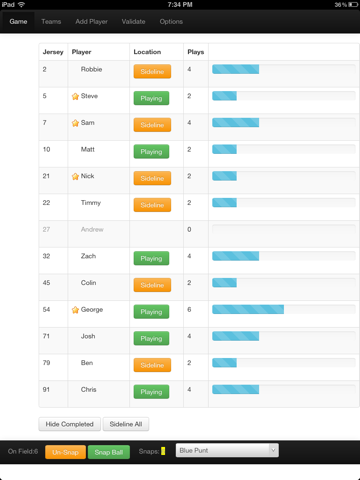Open the Teams tab
360x480 pixels.
51,22
